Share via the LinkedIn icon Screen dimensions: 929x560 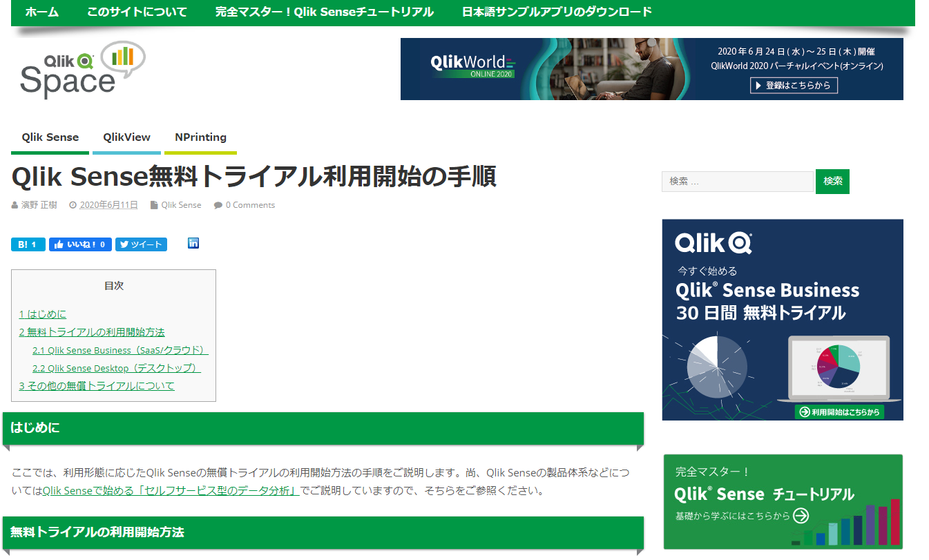pyautogui.click(x=193, y=243)
